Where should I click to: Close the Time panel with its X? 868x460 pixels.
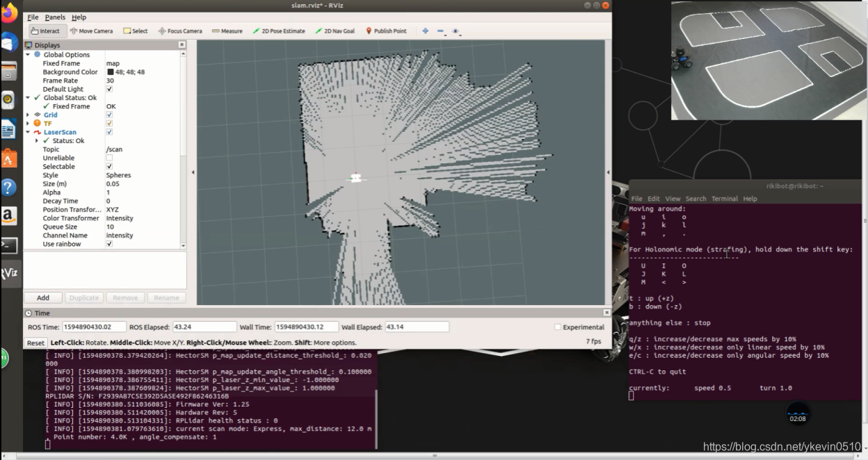(606, 313)
